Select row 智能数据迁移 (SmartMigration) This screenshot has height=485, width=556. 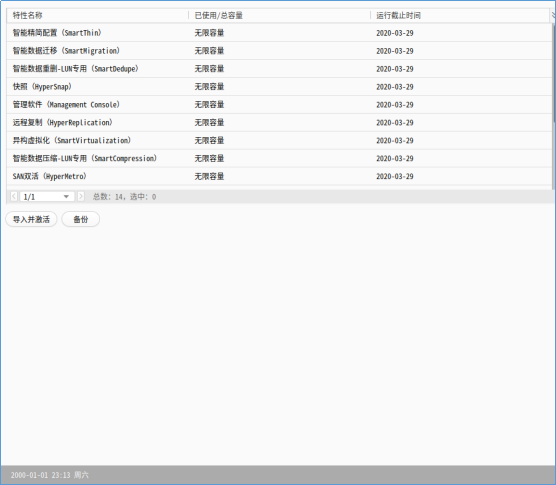tap(278, 51)
